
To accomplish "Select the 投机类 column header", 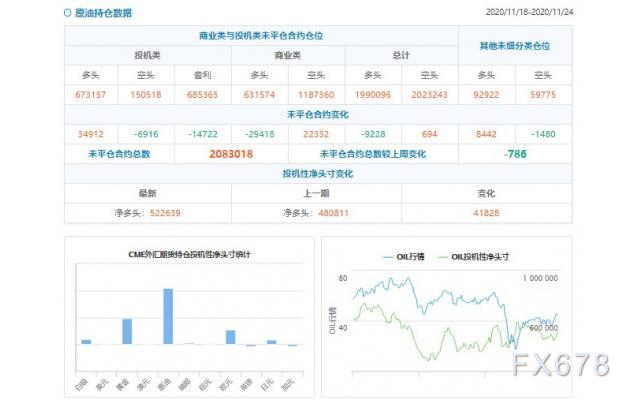I will (149, 55).
